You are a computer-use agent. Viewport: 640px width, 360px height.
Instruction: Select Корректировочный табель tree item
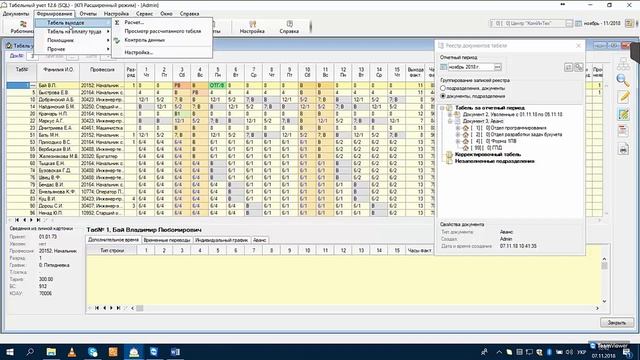pyautogui.click(x=488, y=155)
